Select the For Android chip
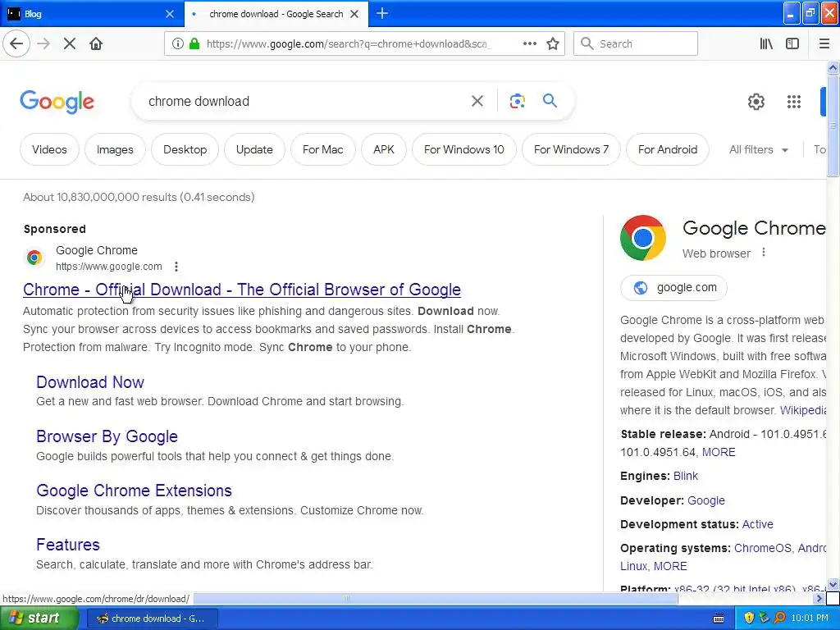This screenshot has height=630, width=840. [x=668, y=149]
